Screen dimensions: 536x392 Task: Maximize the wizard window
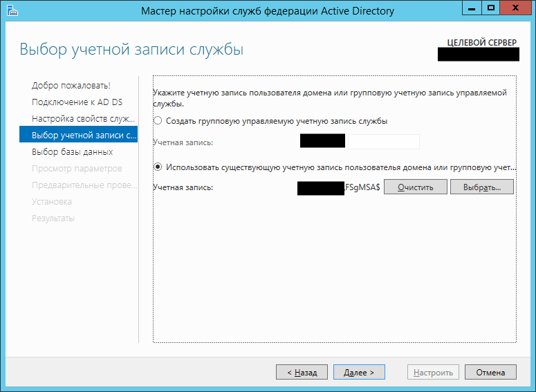pos(491,8)
